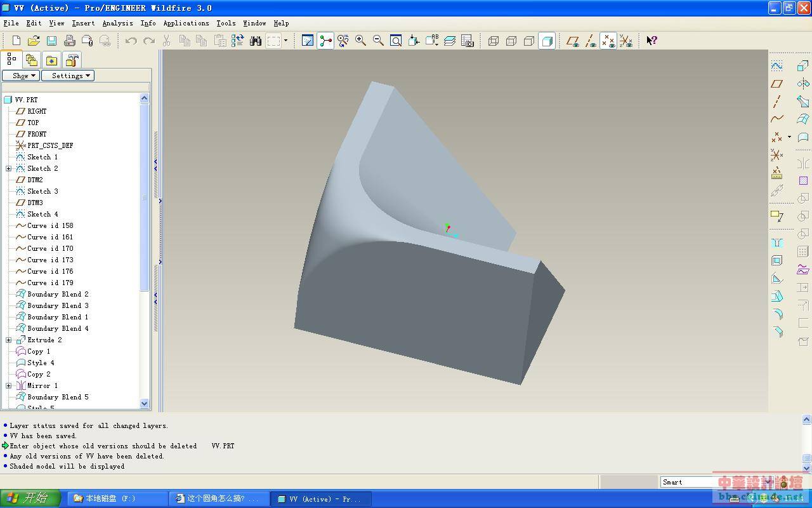Image resolution: width=812 pixels, height=508 pixels.
Task: Open the Layers icon in the toolbar
Action: (x=450, y=41)
